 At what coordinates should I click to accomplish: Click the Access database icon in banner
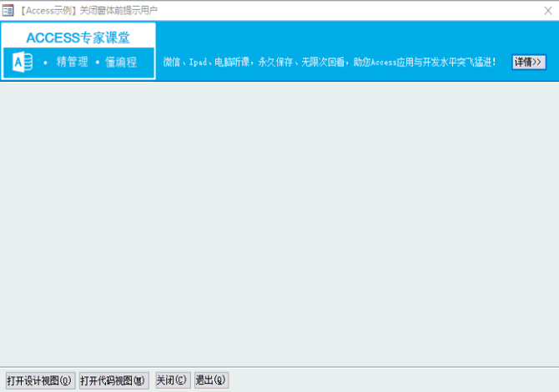(x=23, y=62)
